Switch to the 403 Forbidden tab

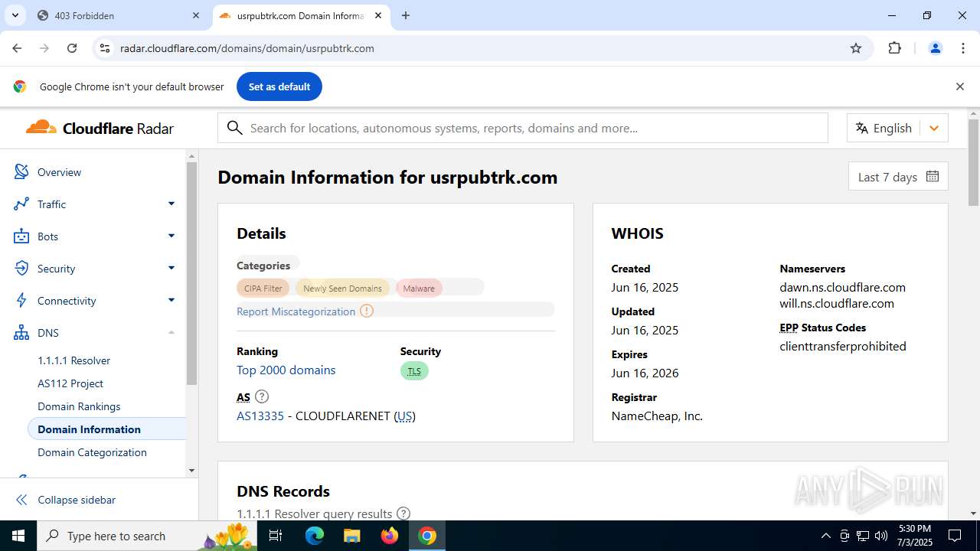117,15
